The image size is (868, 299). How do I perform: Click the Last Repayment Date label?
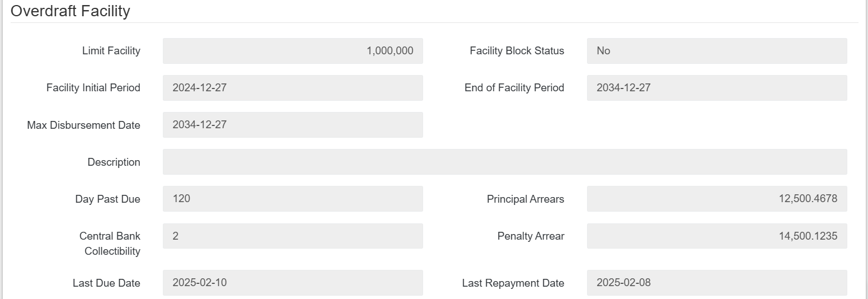click(x=513, y=283)
